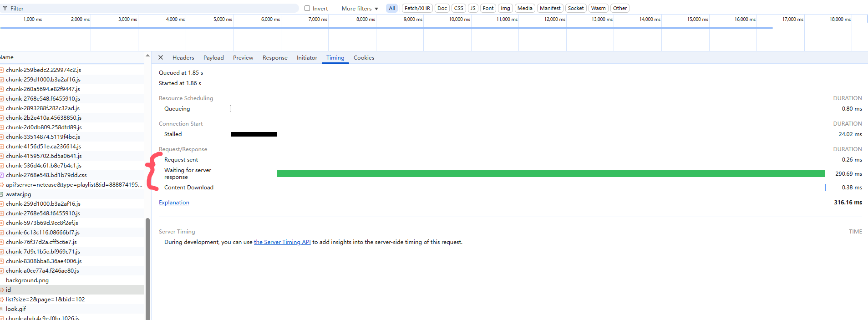Open the Explanation link
The width and height of the screenshot is (868, 320).
[174, 203]
